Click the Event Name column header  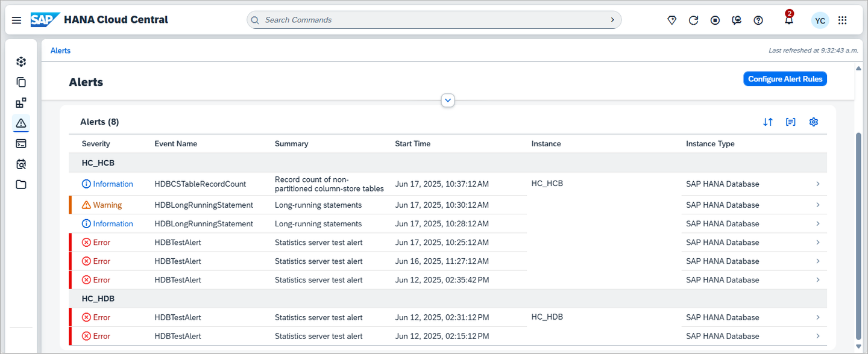tap(175, 144)
